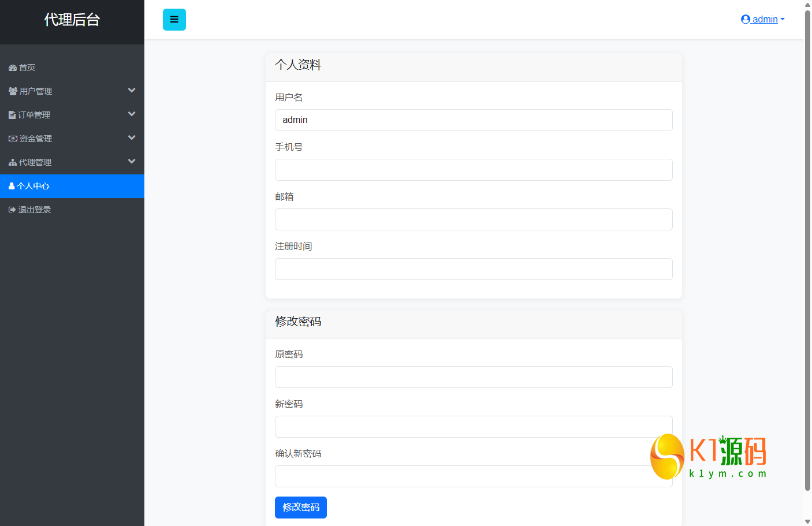
Task: Click the 注册时间 label
Action: coord(293,247)
